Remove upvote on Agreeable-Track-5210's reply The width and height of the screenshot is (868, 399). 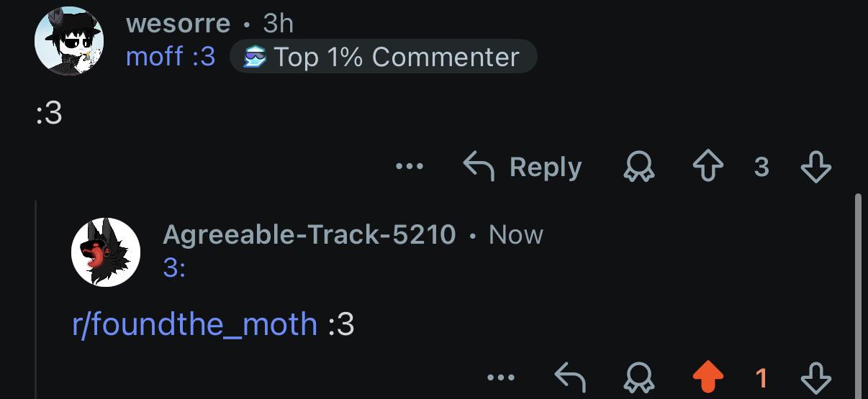pyautogui.click(x=707, y=377)
